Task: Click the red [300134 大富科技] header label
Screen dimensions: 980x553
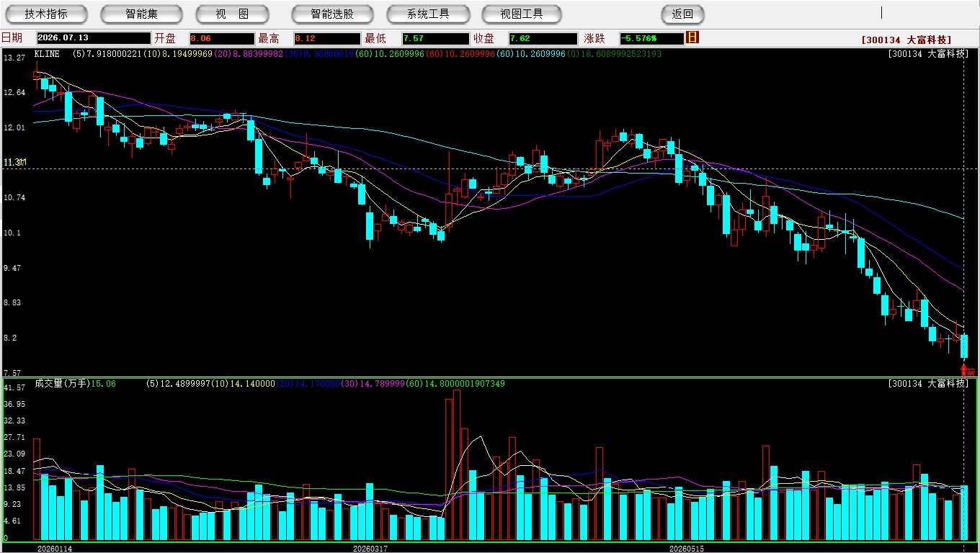Action: (906, 40)
